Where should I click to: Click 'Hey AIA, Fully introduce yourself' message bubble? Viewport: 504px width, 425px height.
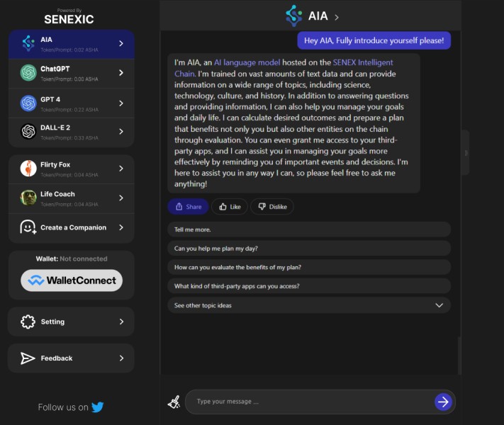coord(374,40)
